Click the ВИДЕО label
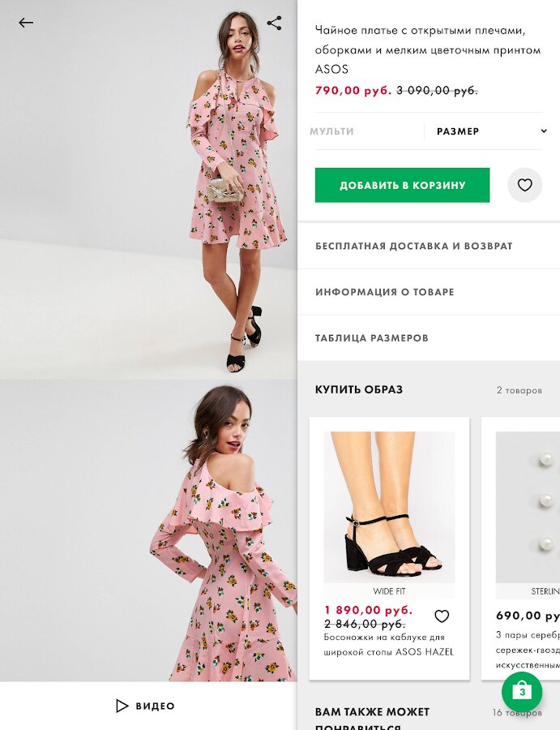560x730 pixels. 155,706
